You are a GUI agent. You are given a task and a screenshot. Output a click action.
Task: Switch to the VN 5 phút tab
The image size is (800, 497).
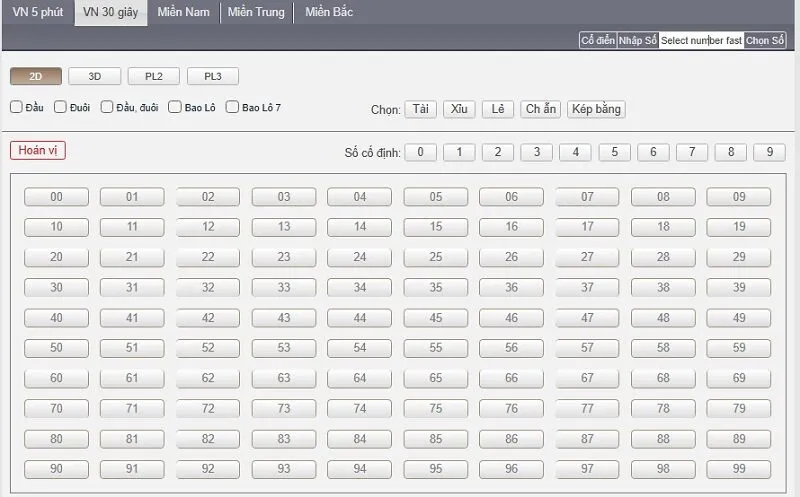(x=37, y=12)
